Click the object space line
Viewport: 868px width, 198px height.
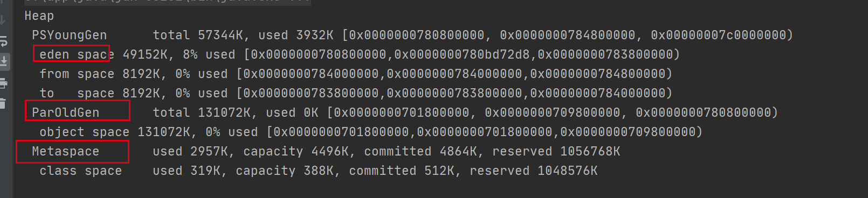(370, 132)
